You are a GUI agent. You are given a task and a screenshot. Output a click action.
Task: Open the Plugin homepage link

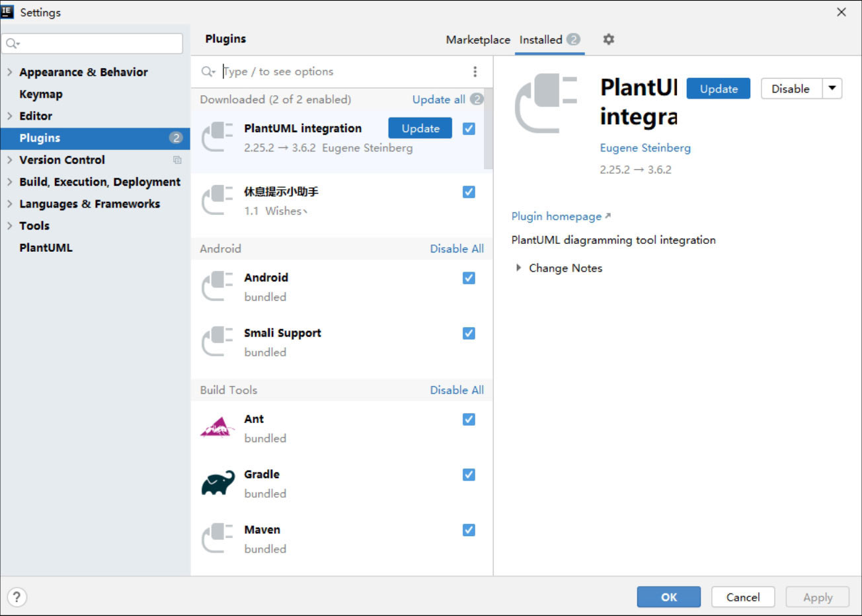coord(557,216)
